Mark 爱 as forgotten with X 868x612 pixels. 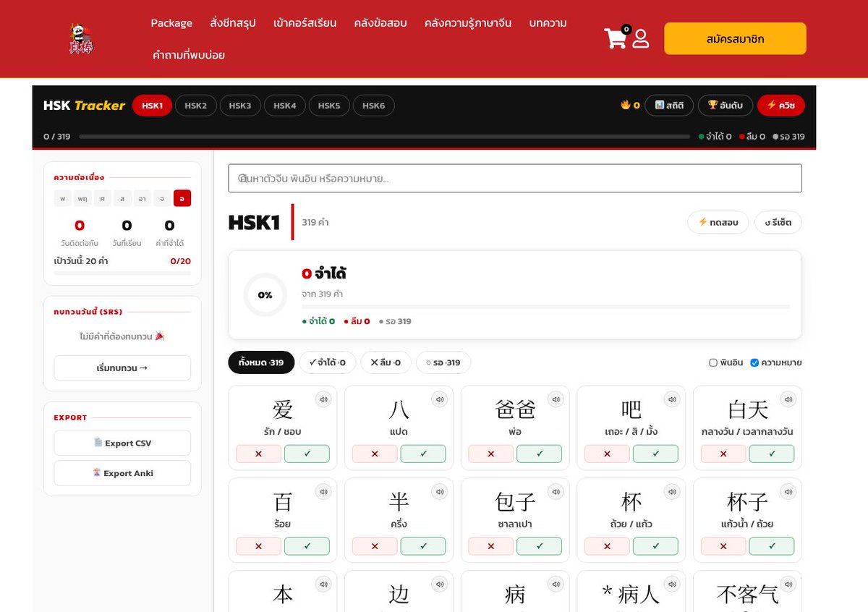[x=258, y=454]
